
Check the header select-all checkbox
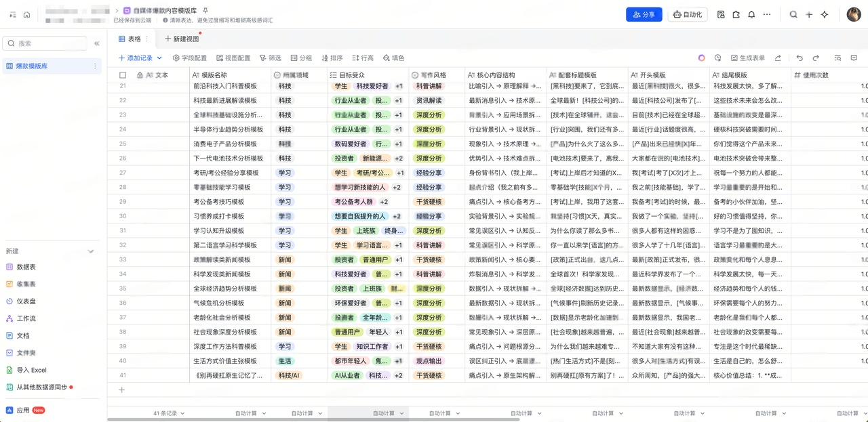(x=123, y=75)
